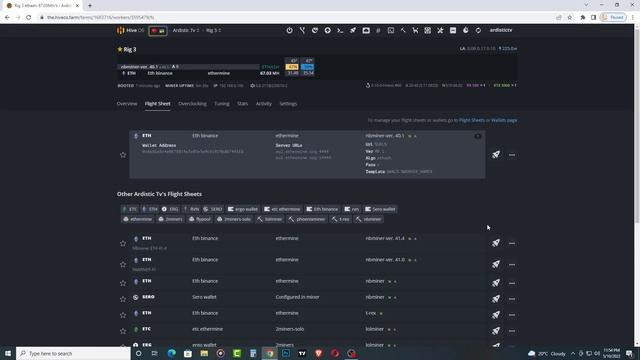Viewport: 640px width, 360px height.
Task: Open the Activity tab
Action: 264,104
